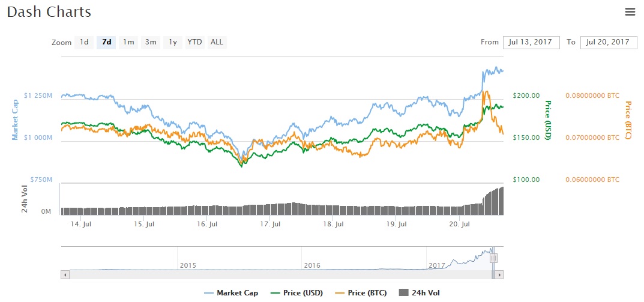The width and height of the screenshot is (644, 302).
Task: Toggle 24h Vol series in legend
Action: coord(420,293)
